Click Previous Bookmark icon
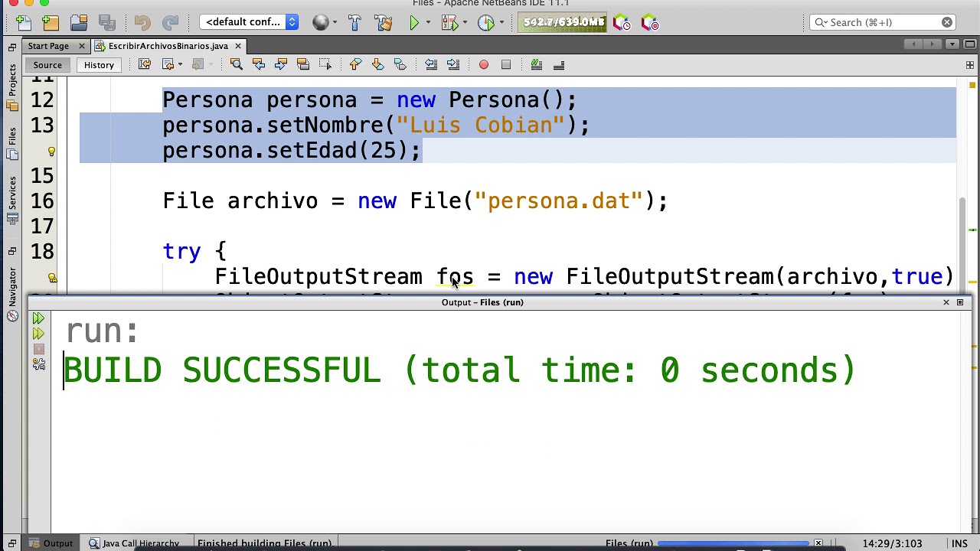This screenshot has width=980, height=551. pyautogui.click(x=355, y=65)
